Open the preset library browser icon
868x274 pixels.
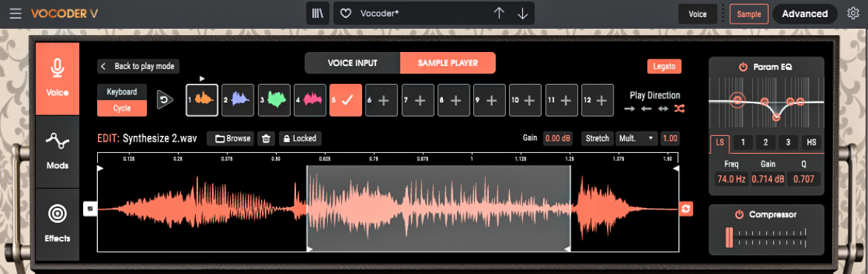318,13
